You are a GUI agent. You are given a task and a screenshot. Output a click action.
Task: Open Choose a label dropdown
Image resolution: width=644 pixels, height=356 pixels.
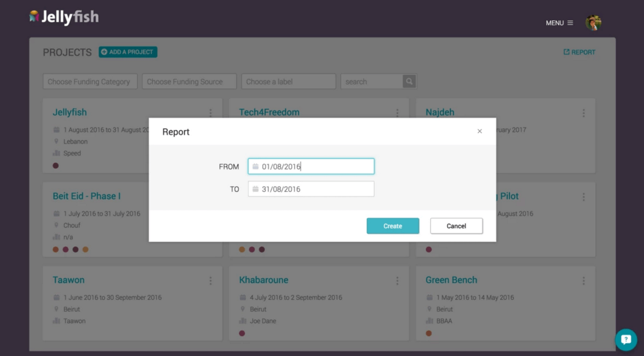(x=288, y=81)
